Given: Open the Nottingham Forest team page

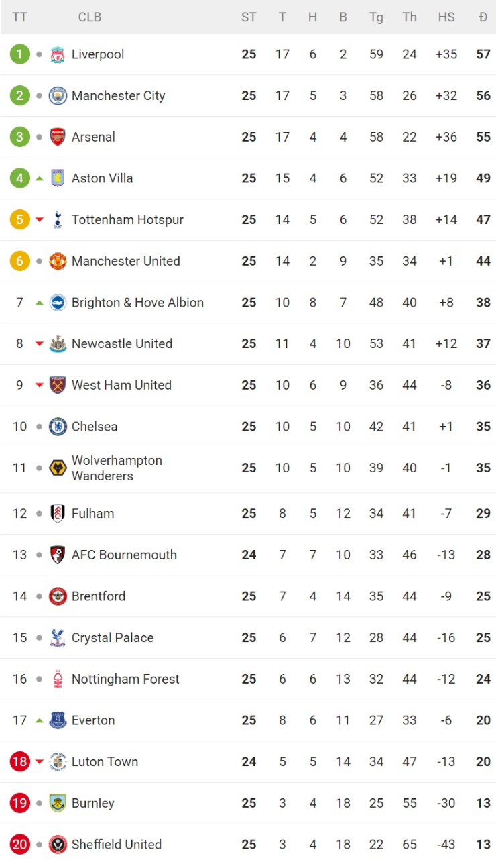Looking at the screenshot, I should 125,679.
